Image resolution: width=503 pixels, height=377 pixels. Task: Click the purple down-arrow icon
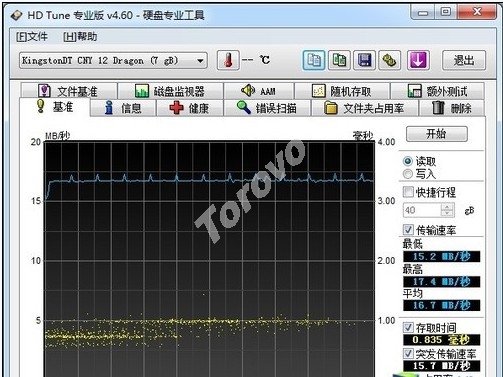click(418, 60)
